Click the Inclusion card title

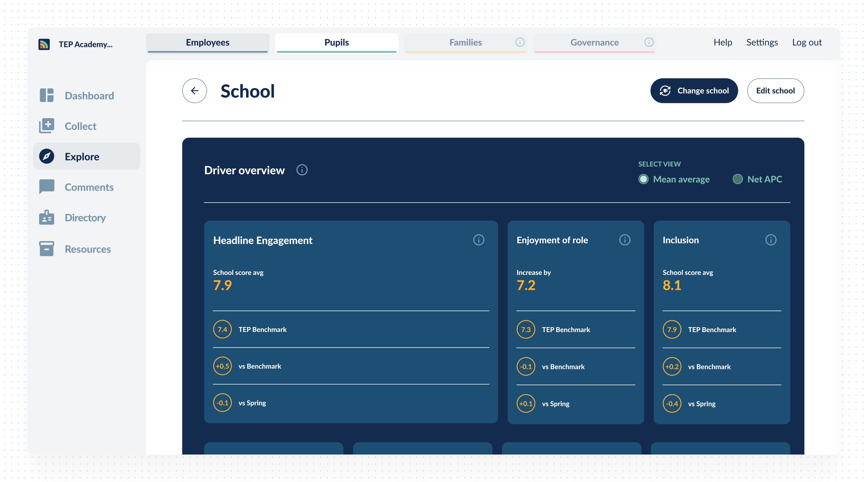[x=681, y=240]
